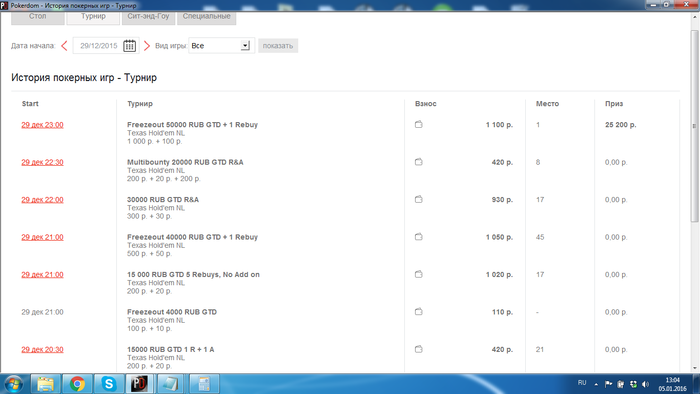Screen dimensions: 700x394
Task: Click the taskbar clock 13:04
Action: click(x=672, y=380)
